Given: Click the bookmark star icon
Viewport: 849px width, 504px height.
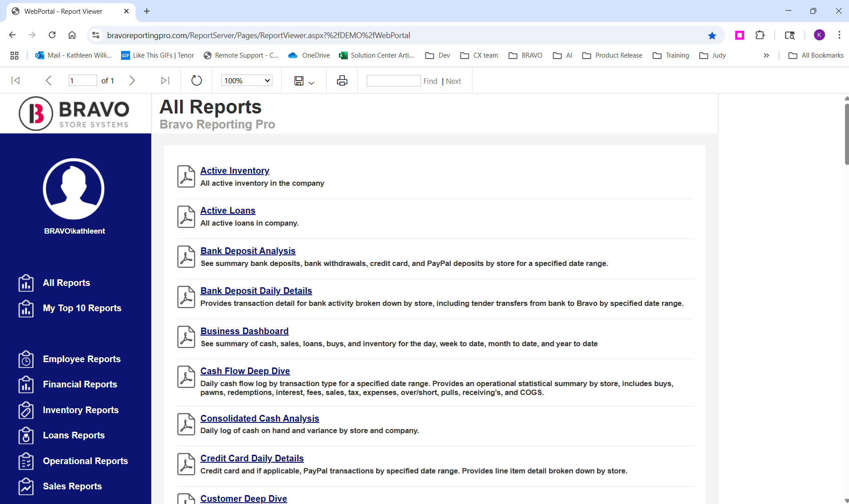Looking at the screenshot, I should 712,35.
